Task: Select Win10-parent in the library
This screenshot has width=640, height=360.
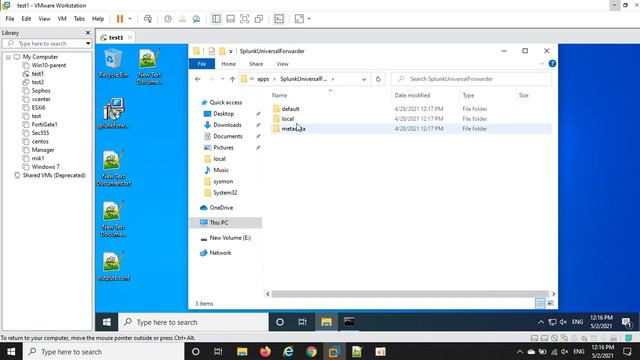Action: (49, 65)
